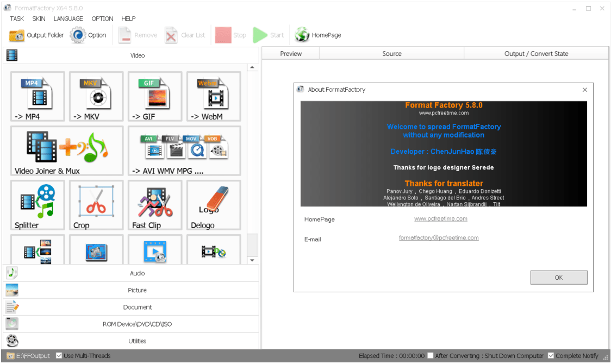Click the Clear List toolbar icon
The height and width of the screenshot is (364, 611).
coord(171,35)
